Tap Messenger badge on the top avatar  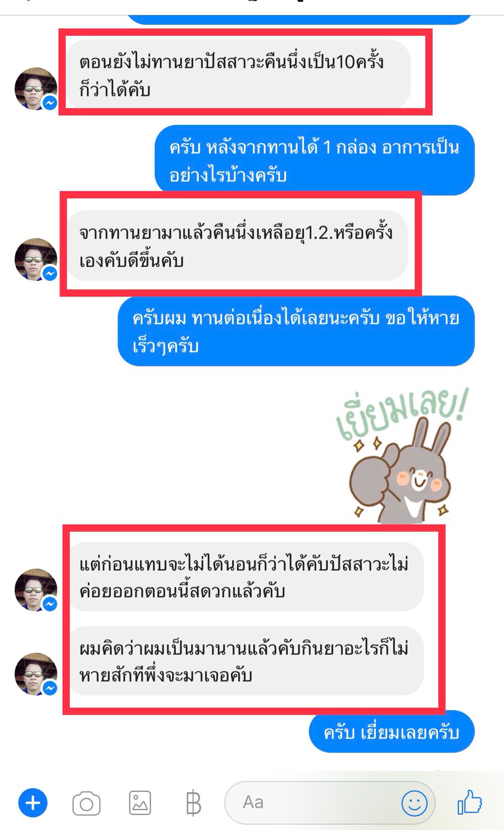[x=49, y=103]
